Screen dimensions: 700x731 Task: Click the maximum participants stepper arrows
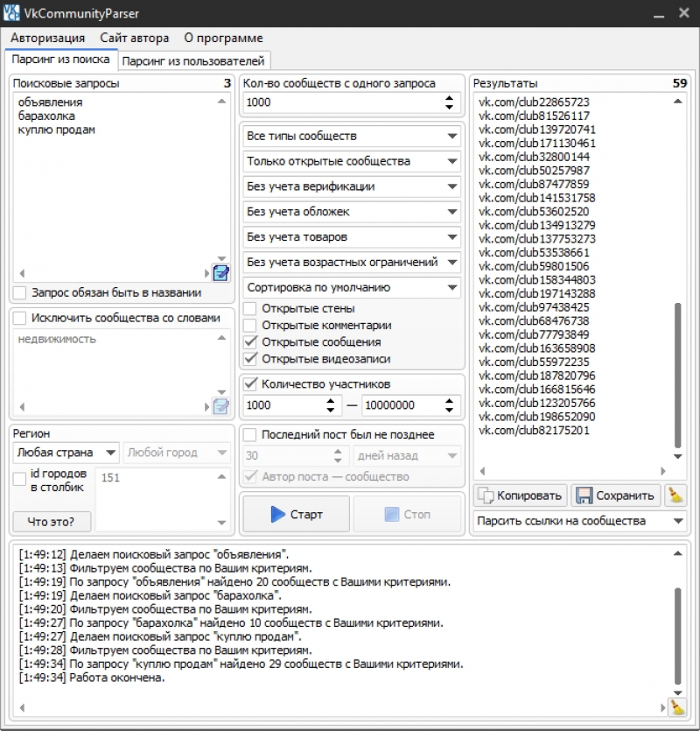[449, 404]
